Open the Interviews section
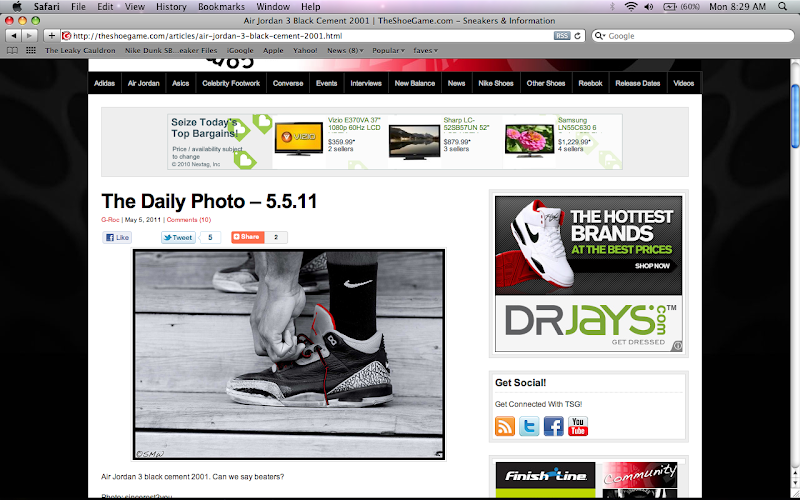The width and height of the screenshot is (800, 500). [366, 83]
